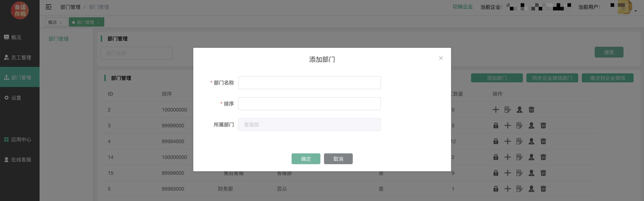644x201 pixels.
Task: Open the current user dropdown arrow
Action: pyautogui.click(x=636, y=11)
